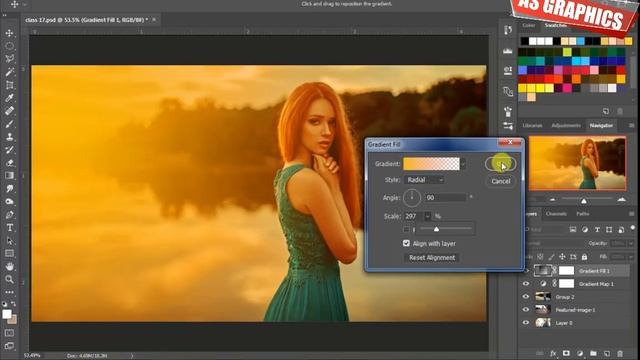The image size is (640, 360).
Task: Select the Rectangle shape tool
Action: pyautogui.click(x=9, y=253)
